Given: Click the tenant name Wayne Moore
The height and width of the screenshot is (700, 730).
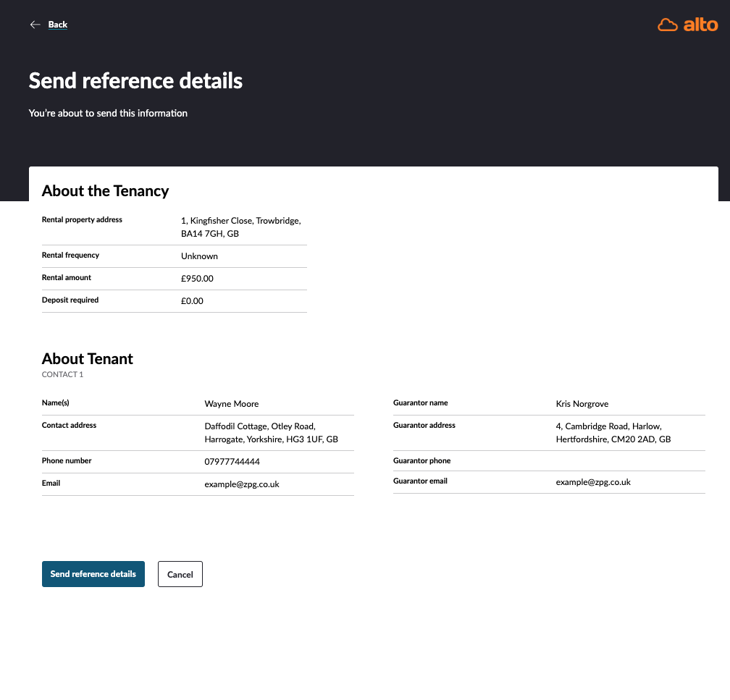Looking at the screenshot, I should coord(231,404).
